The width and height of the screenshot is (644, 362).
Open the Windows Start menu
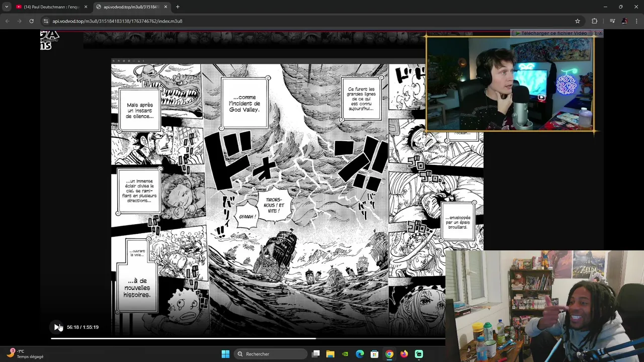(x=225, y=354)
